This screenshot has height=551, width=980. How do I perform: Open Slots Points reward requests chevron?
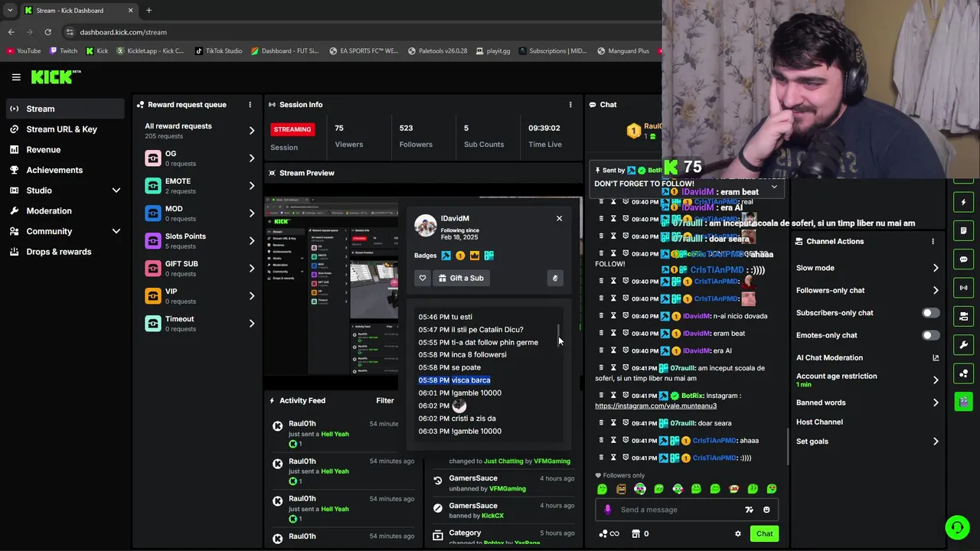[x=251, y=241]
